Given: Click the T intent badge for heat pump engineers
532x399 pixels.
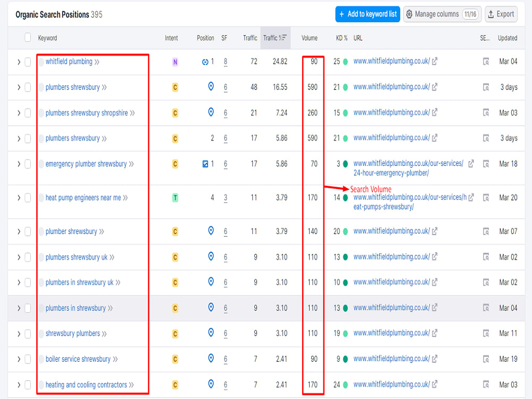Looking at the screenshot, I should click(175, 198).
